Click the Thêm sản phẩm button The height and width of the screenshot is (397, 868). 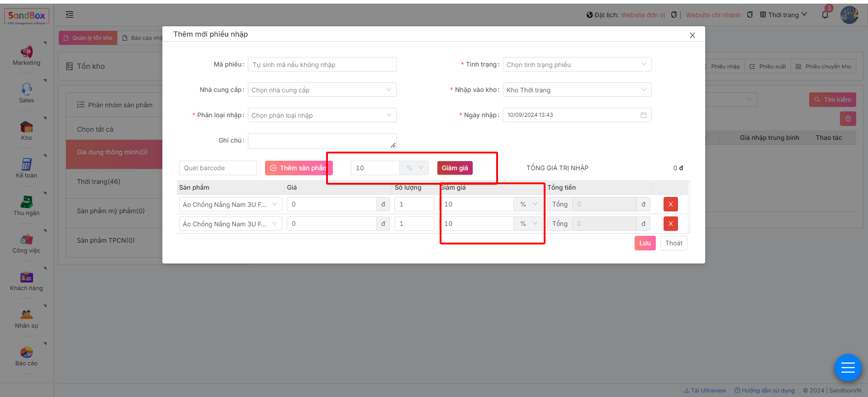pyautogui.click(x=298, y=168)
